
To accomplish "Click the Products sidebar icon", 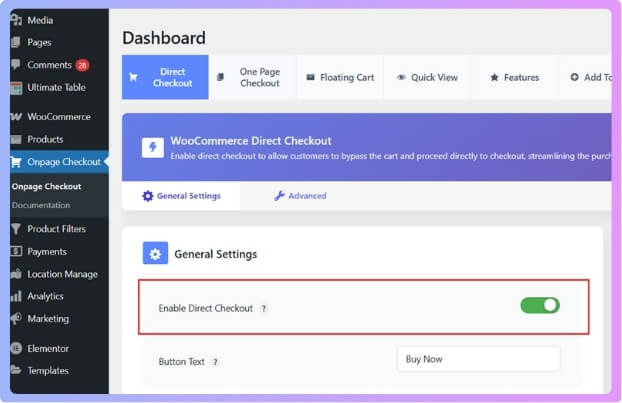I will (16, 139).
